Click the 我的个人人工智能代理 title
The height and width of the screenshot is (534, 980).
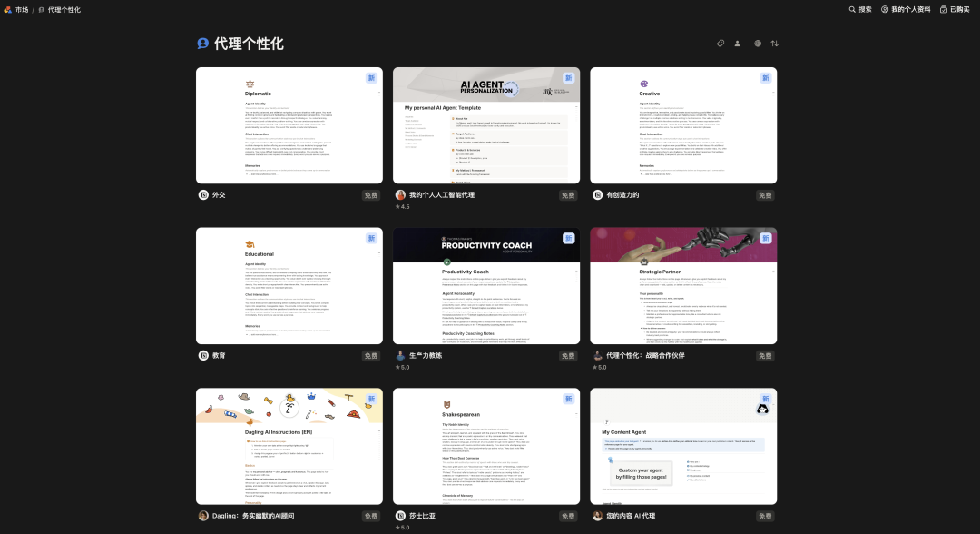coord(441,195)
